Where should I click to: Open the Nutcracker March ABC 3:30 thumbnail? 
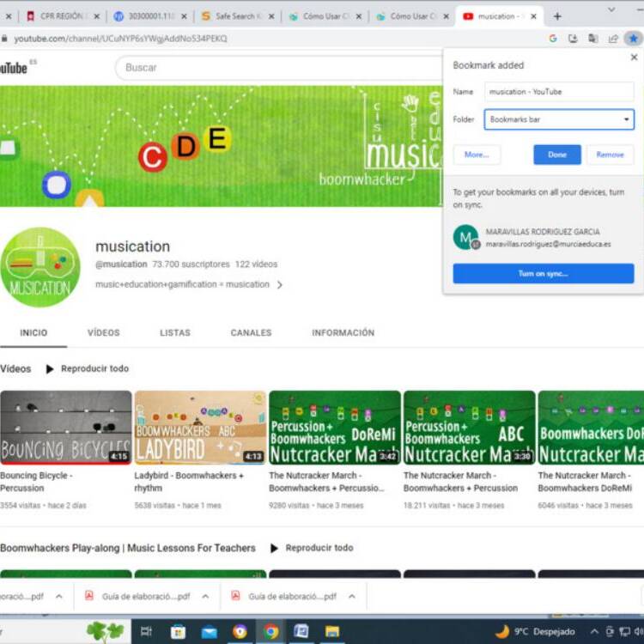click(x=470, y=428)
